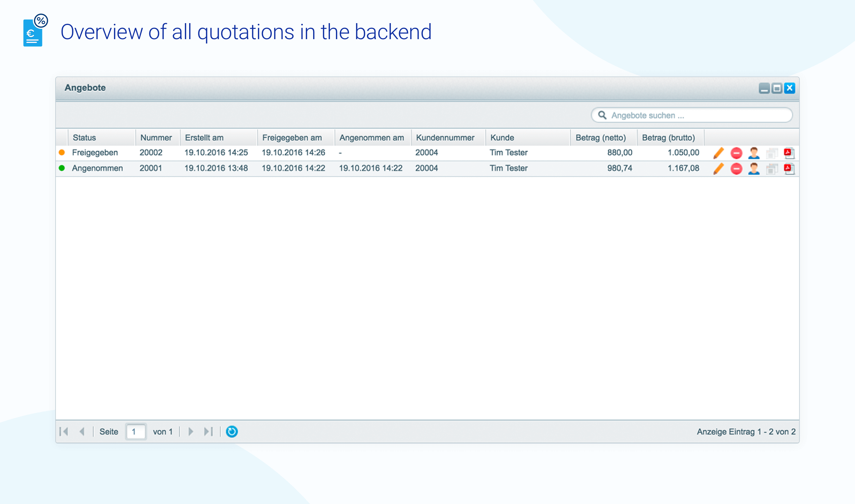The image size is (855, 504).
Task: Sort by Betrag (netto) column header
Action: click(604, 137)
